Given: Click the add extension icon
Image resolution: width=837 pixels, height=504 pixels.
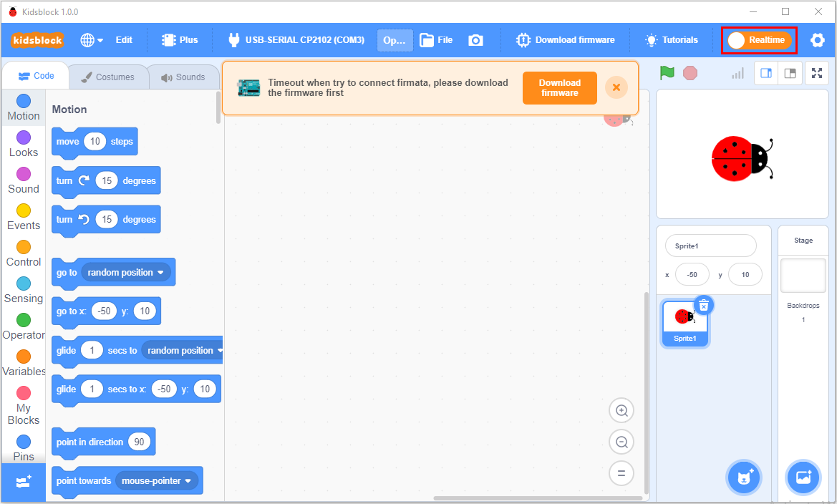Looking at the screenshot, I should [x=23, y=482].
